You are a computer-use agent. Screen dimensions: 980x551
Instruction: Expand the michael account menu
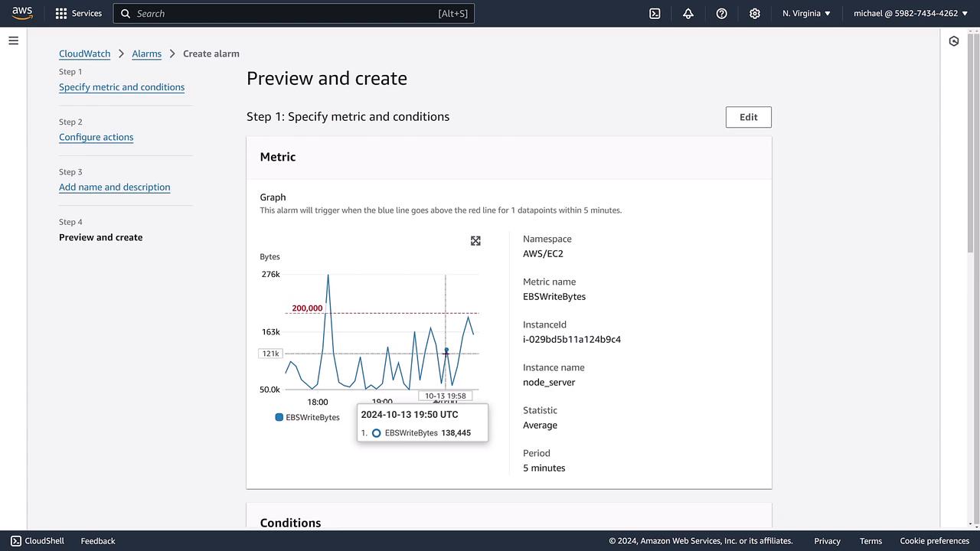point(911,13)
